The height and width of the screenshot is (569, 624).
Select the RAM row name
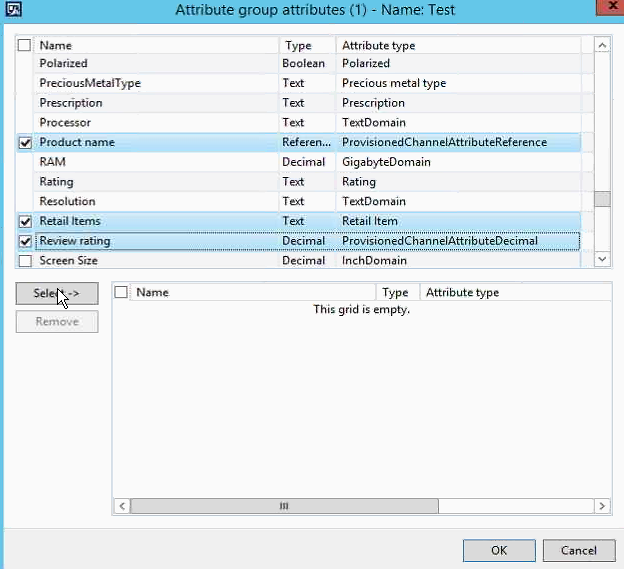click(53, 162)
